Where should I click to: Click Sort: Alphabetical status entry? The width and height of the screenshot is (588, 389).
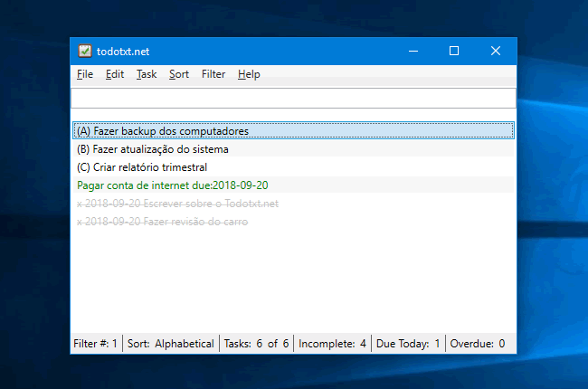pyautogui.click(x=171, y=344)
